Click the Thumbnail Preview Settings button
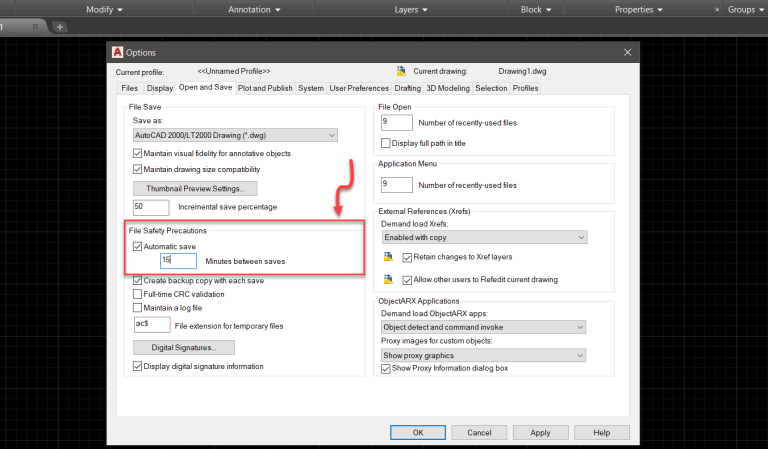Image resolution: width=768 pixels, height=449 pixels. [x=195, y=188]
